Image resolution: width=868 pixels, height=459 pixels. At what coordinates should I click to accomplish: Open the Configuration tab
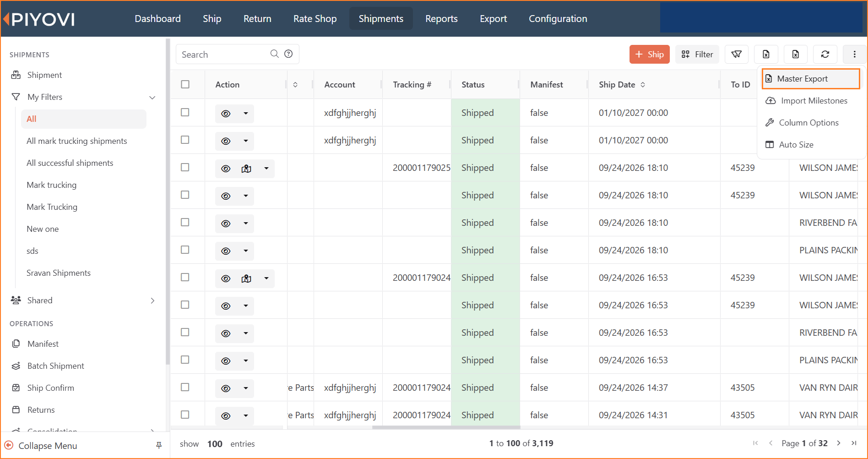tap(558, 19)
